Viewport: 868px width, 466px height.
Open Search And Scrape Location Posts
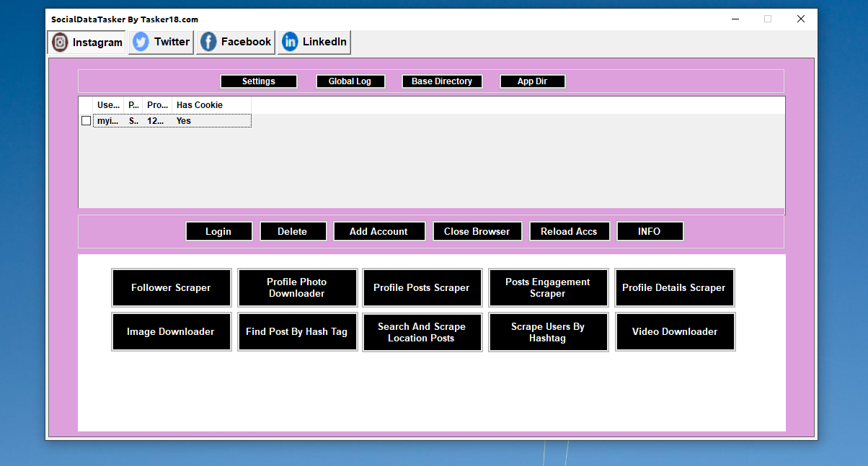[x=422, y=332]
